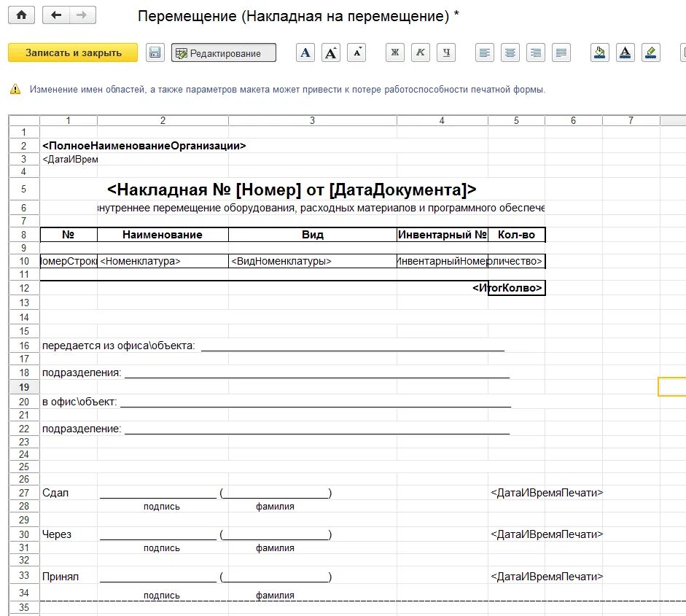Open the font selection (A) tool

(305, 53)
